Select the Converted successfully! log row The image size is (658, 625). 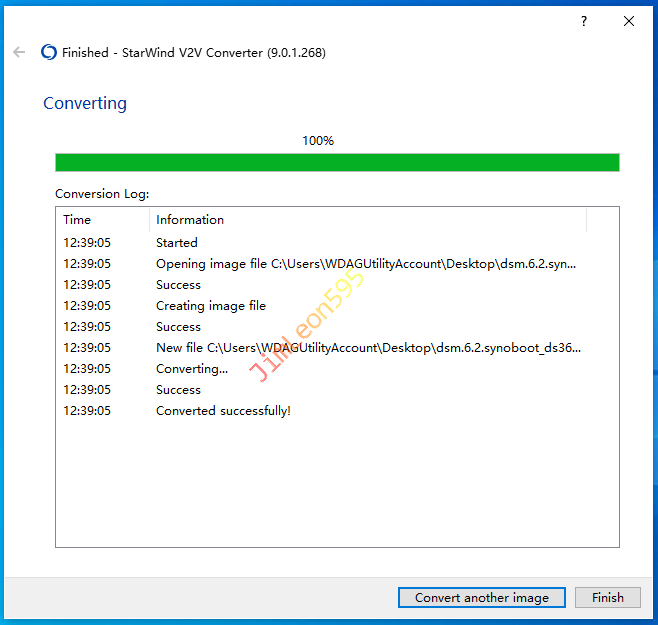[x=223, y=411]
